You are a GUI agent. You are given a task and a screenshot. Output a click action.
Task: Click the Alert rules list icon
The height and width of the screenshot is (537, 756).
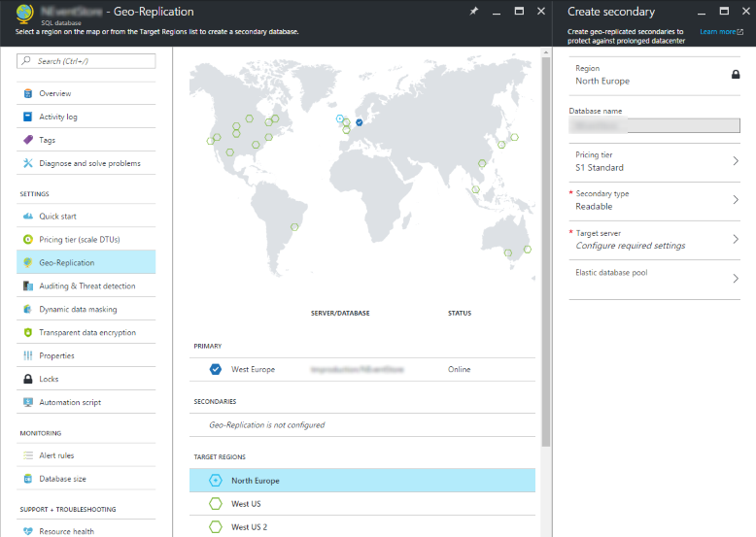pos(28,455)
